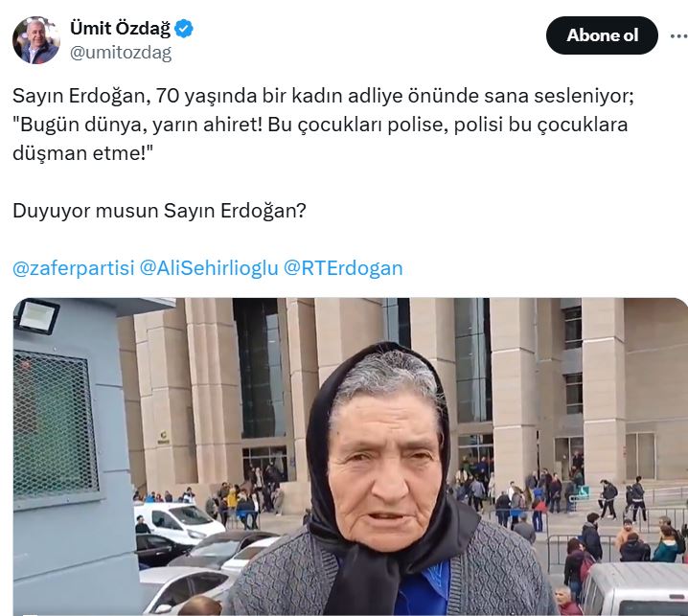This screenshot has height=616, width=688.
Task: Subscribe with the Abone ol button
Action: 602,35
